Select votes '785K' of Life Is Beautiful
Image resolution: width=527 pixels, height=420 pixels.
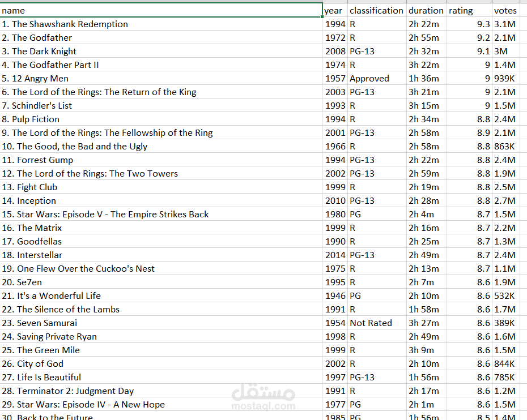[506, 378]
